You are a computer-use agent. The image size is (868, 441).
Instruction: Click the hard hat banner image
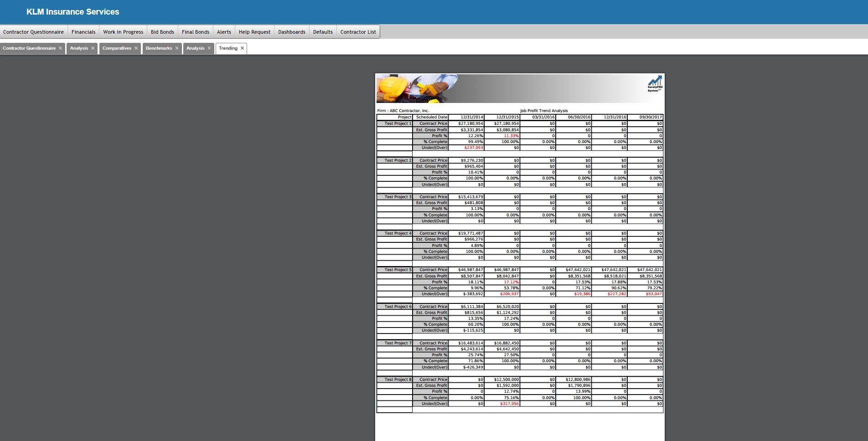coord(417,88)
